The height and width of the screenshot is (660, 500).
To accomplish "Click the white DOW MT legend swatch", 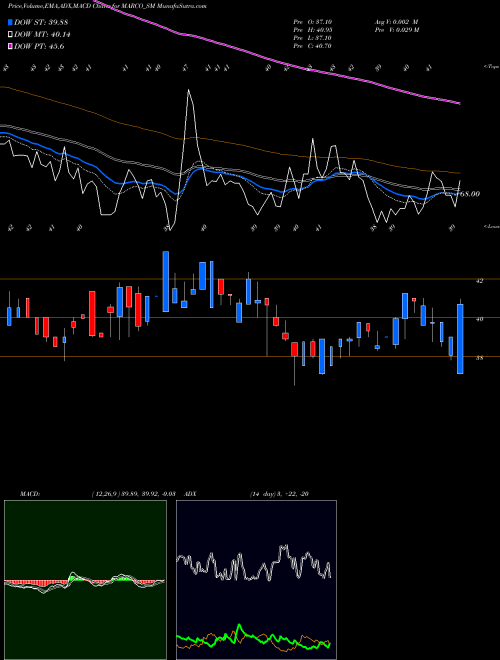I will (10, 35).
